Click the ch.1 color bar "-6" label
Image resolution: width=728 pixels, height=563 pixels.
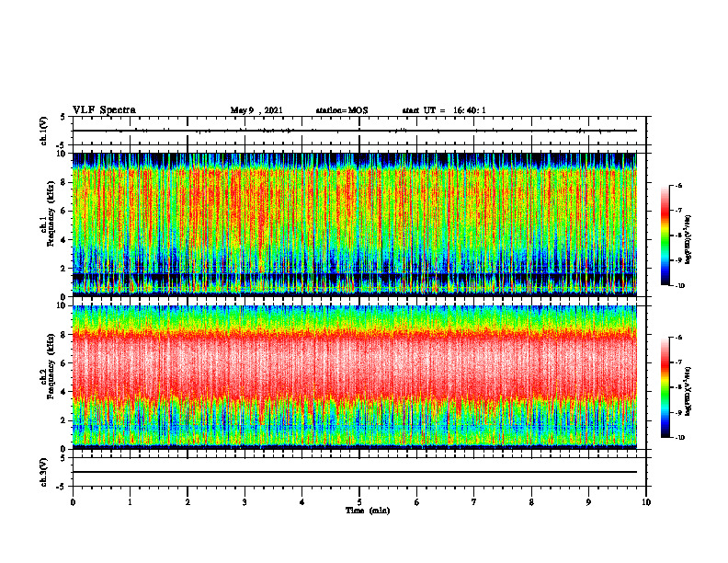point(679,186)
